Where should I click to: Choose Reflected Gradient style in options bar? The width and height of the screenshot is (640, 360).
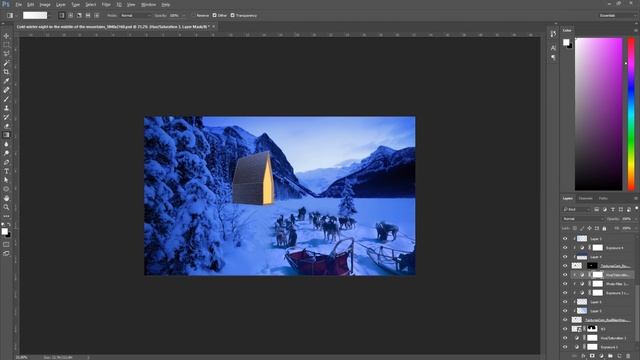[88, 16]
